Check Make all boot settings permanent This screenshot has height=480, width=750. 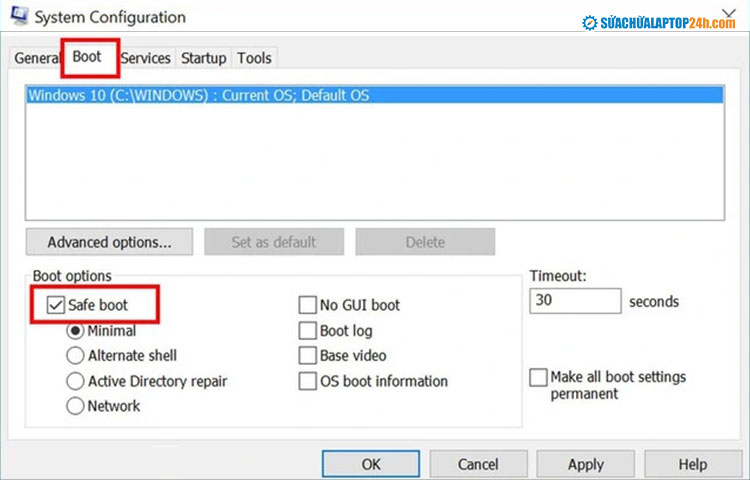point(539,377)
